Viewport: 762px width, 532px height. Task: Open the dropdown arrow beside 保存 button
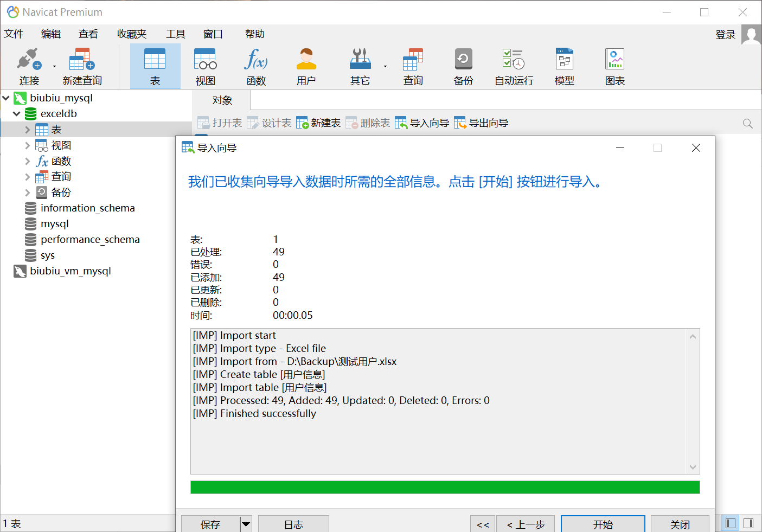click(x=246, y=524)
